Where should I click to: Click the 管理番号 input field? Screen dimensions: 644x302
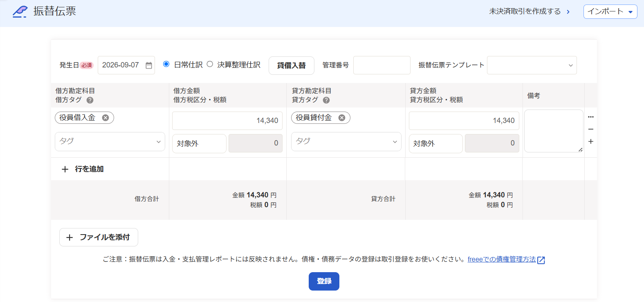click(x=381, y=65)
